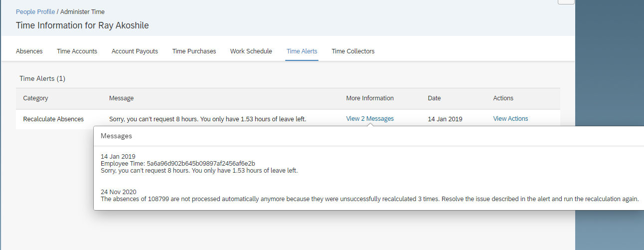The width and height of the screenshot is (644, 250).
Task: Select the Time Alerts tab
Action: (x=302, y=51)
